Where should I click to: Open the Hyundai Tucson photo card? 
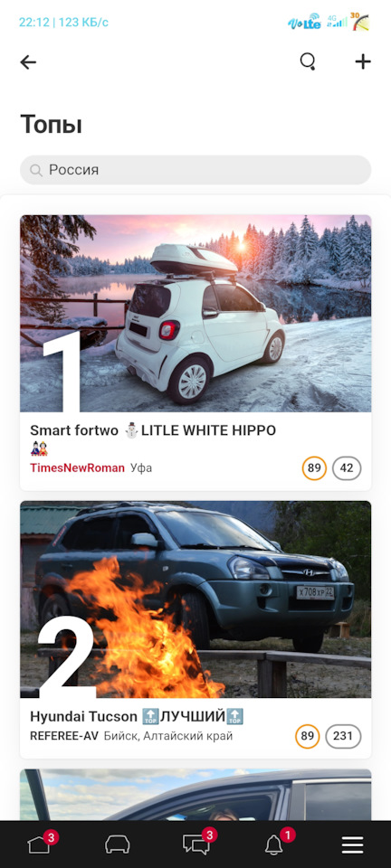195,599
